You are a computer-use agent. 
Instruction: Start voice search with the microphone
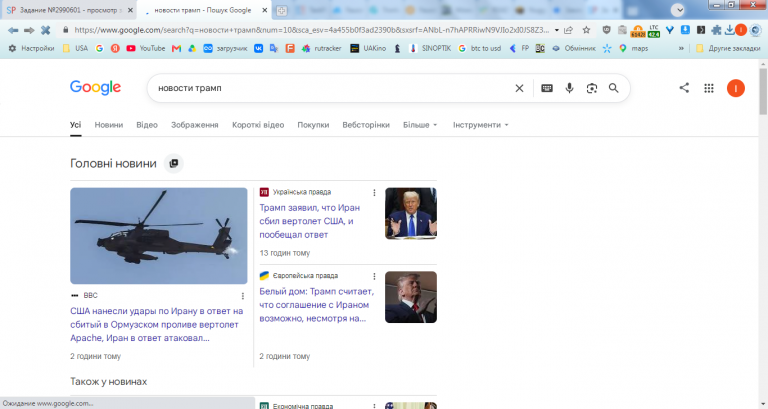tap(569, 88)
